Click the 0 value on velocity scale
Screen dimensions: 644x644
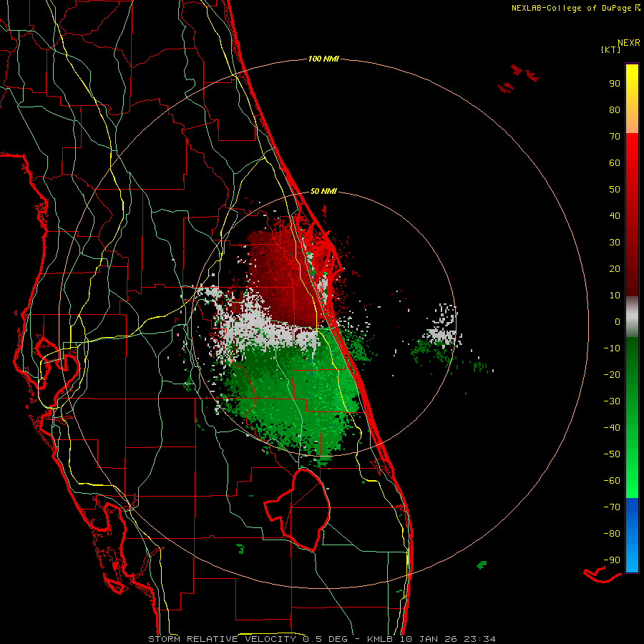coord(618,322)
